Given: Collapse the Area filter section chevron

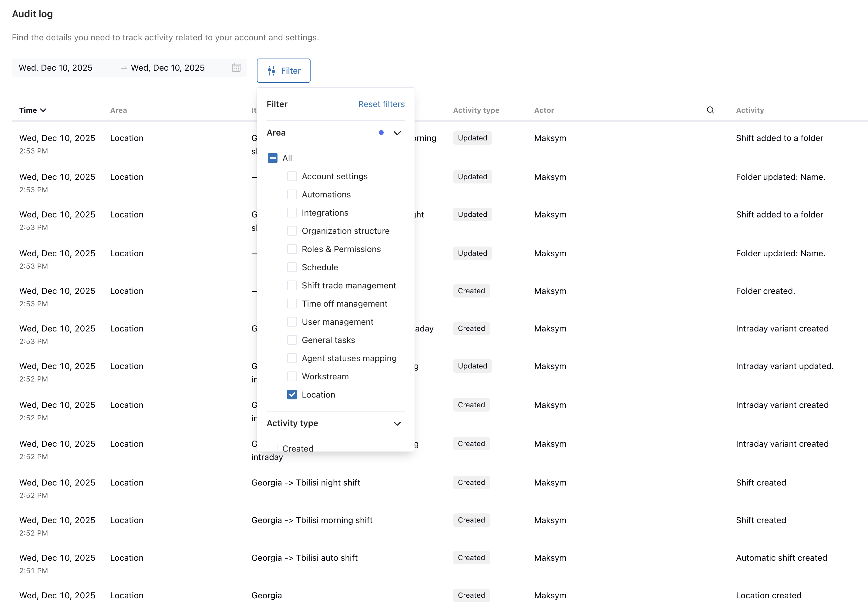Looking at the screenshot, I should (397, 133).
